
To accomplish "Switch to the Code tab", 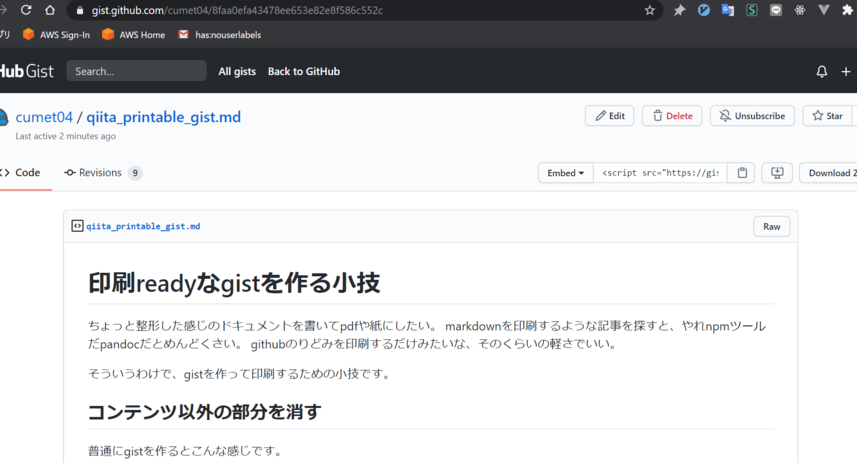I will point(21,173).
